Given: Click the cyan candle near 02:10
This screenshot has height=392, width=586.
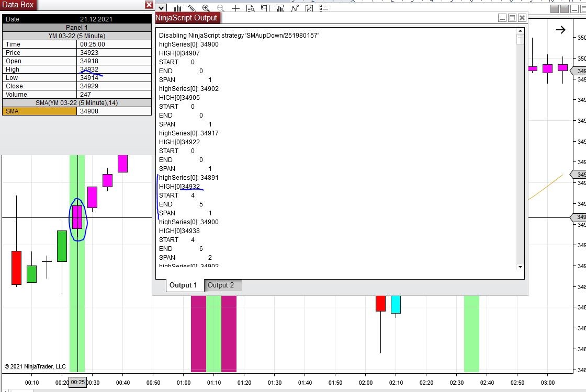Looking at the screenshot, I should (396, 304).
